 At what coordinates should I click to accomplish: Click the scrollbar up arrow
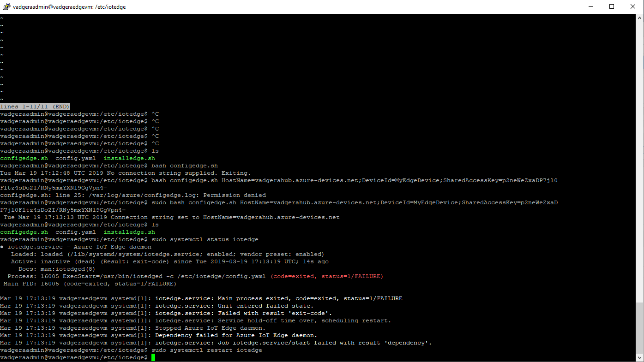(640, 18)
